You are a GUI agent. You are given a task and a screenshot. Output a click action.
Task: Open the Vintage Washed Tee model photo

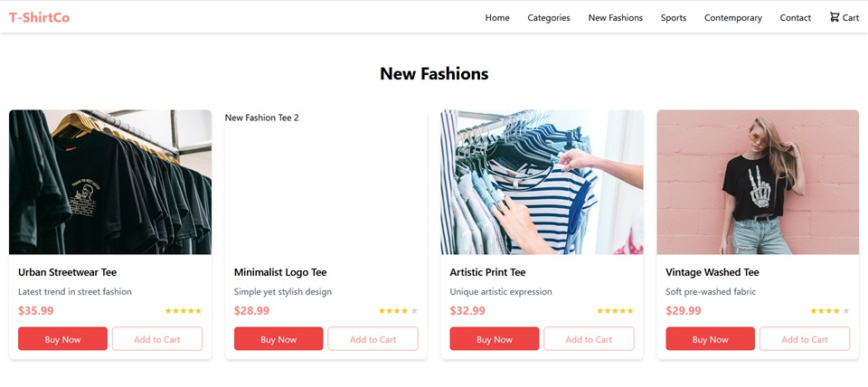click(758, 182)
